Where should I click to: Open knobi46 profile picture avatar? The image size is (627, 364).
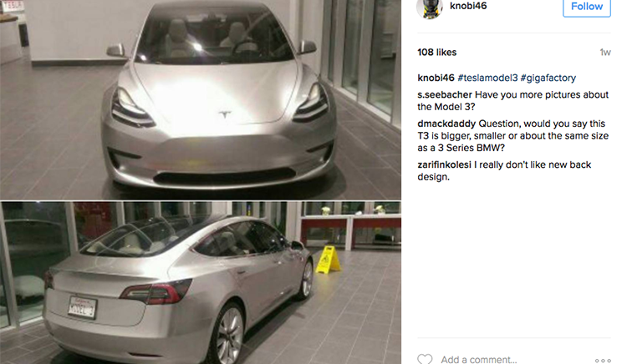[430, 8]
